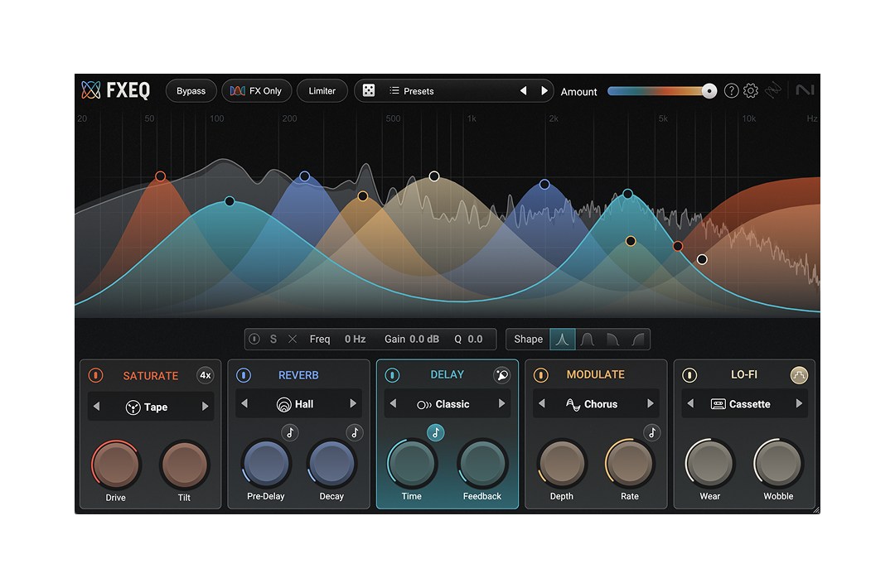Open the help question mark icon
This screenshot has width=895, height=588.
pos(731,90)
